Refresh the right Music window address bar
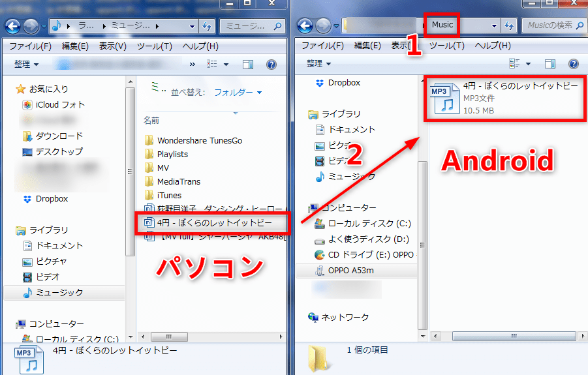This screenshot has height=375, width=588. [x=509, y=26]
